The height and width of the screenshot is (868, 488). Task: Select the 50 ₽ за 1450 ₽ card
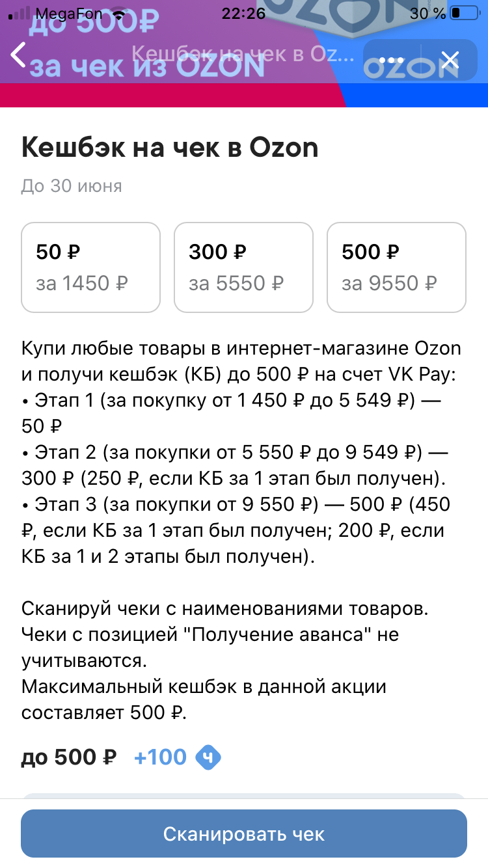pos(90,267)
